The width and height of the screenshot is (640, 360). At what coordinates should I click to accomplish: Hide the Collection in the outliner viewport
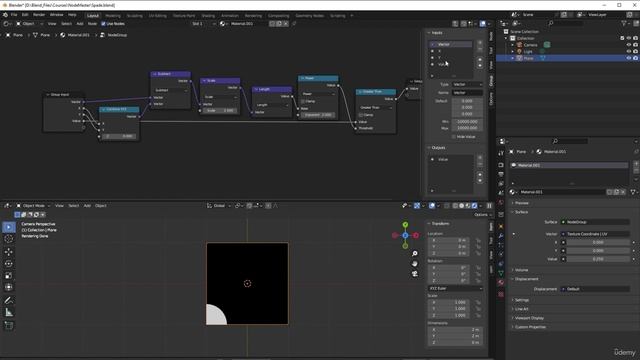pos(629,38)
